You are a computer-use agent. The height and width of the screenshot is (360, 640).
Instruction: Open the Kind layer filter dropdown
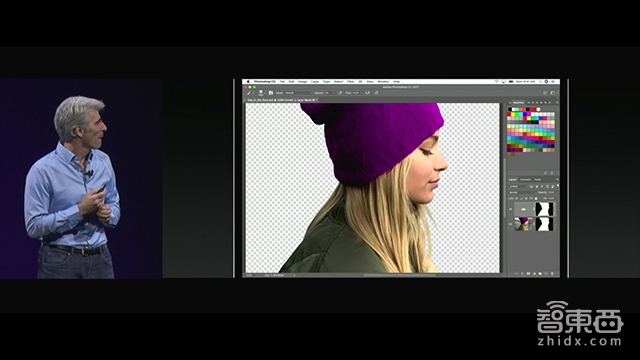click(x=518, y=187)
